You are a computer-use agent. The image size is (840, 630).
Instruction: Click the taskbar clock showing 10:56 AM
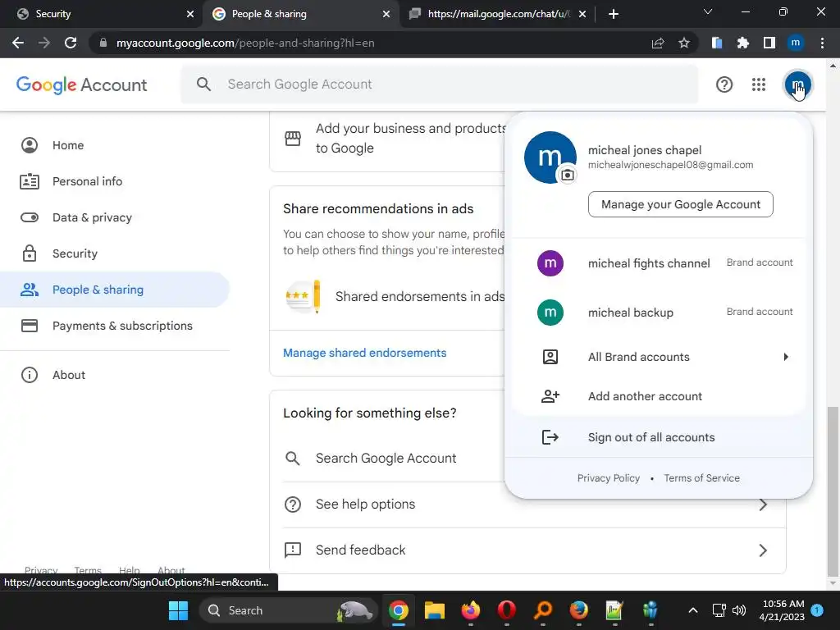[782, 610]
